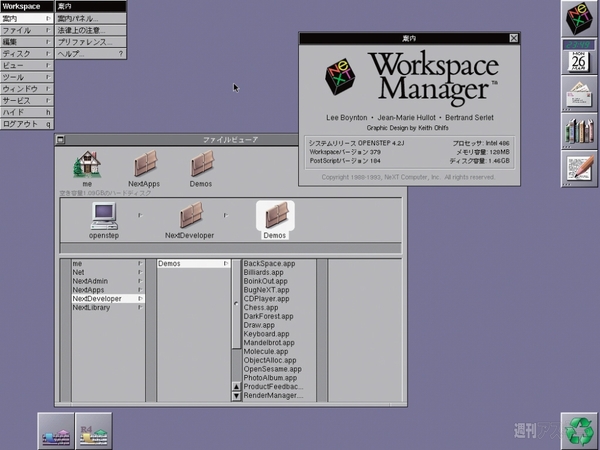Click the scroll up arrow button
The image size is (600, 450).
tap(236, 387)
